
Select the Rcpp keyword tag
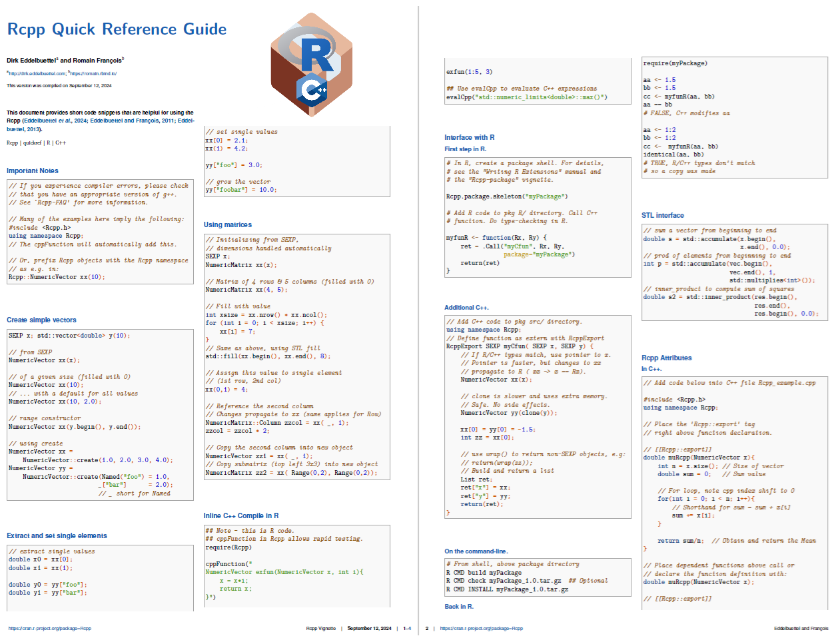[x=11, y=143]
